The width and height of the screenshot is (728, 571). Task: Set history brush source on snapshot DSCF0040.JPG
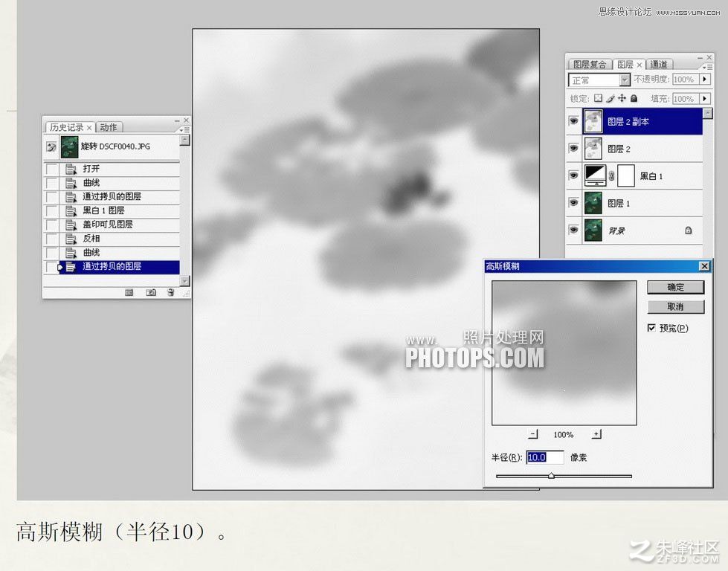coord(51,147)
